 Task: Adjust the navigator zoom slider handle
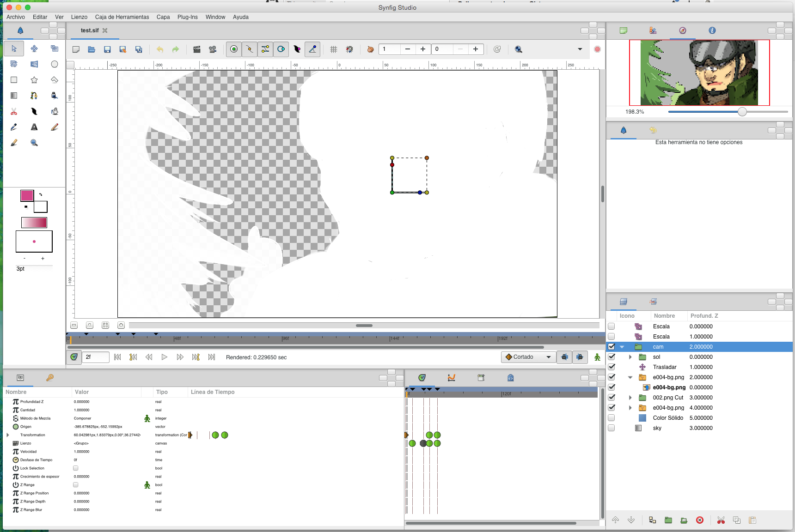[x=742, y=112]
